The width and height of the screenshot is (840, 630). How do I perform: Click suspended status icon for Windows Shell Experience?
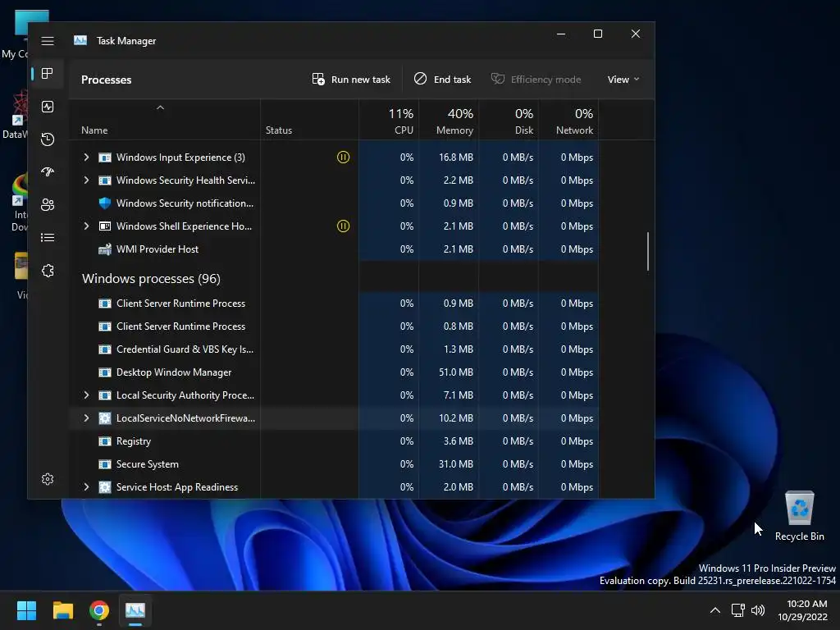343,226
